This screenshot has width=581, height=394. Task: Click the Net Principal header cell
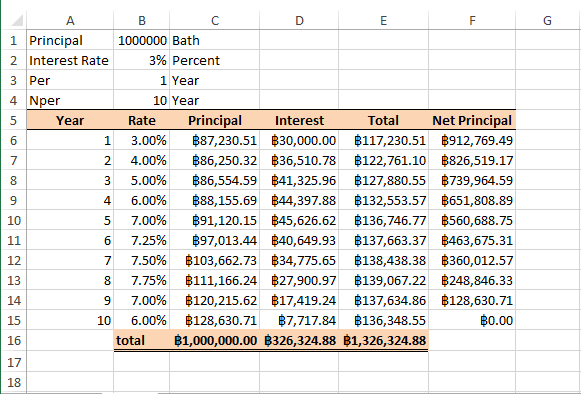(x=472, y=120)
